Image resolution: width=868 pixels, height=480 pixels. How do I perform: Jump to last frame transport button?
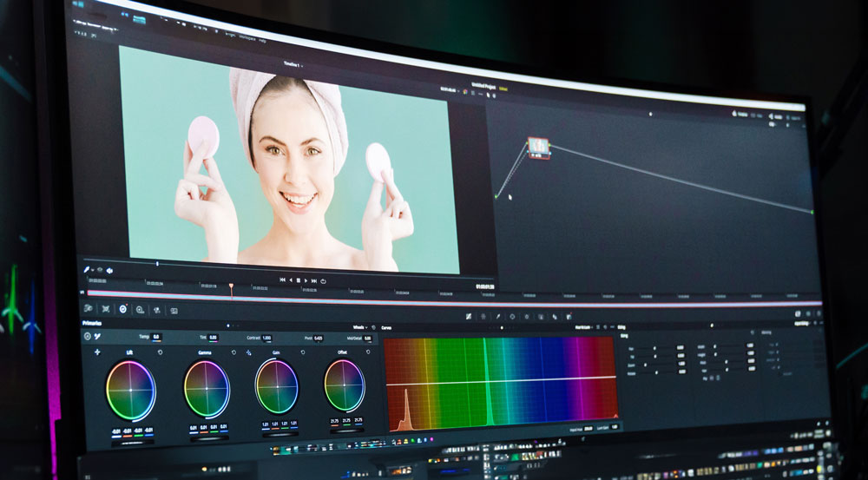[x=314, y=280]
